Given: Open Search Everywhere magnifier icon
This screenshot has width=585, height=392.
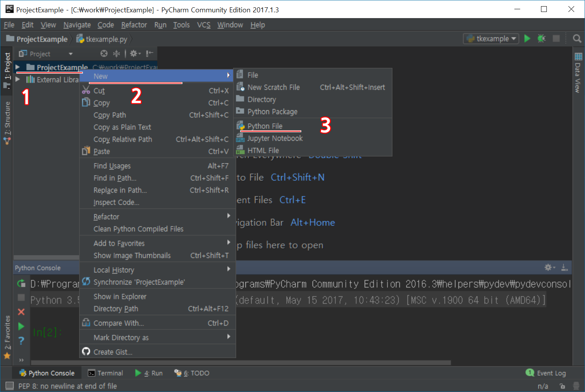Looking at the screenshot, I should tap(577, 39).
